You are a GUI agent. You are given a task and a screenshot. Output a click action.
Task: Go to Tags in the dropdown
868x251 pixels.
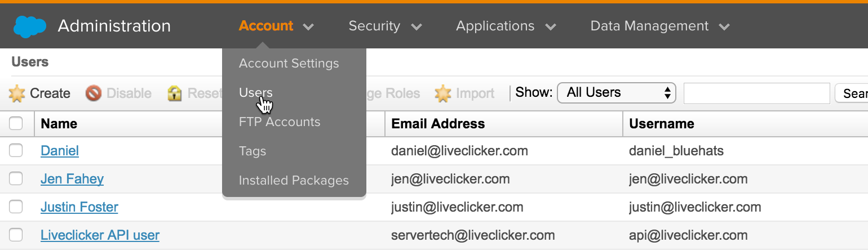click(x=253, y=151)
